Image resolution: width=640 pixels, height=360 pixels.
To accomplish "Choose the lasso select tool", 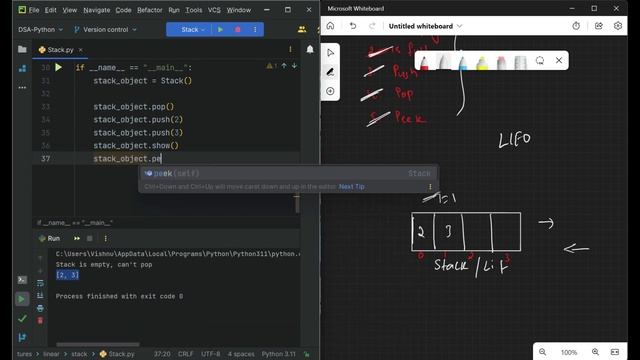I will 540,61.
